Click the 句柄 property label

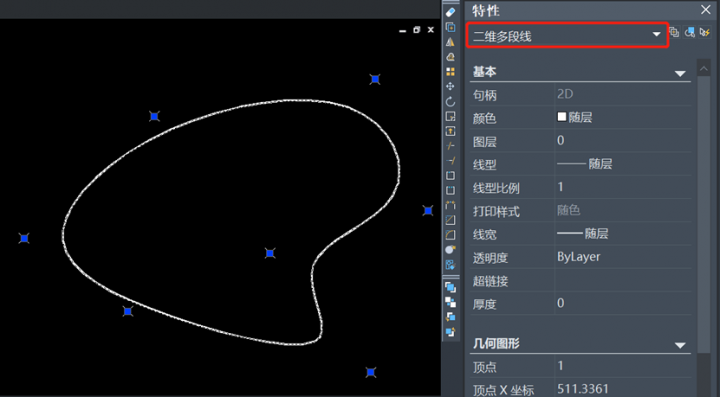(x=484, y=95)
